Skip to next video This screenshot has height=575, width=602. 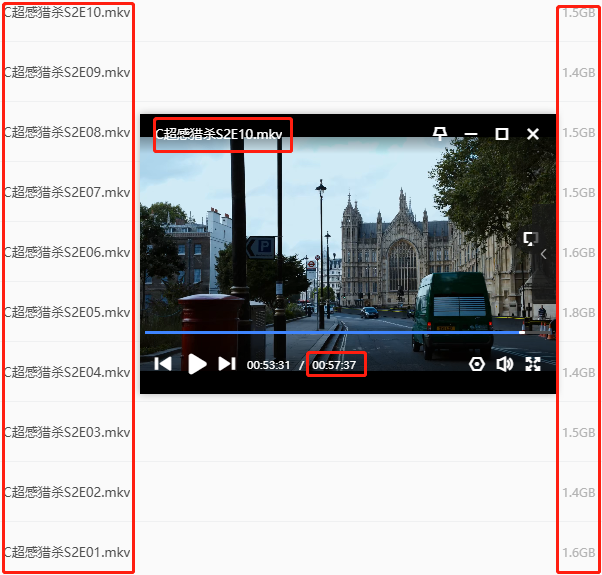(x=227, y=364)
